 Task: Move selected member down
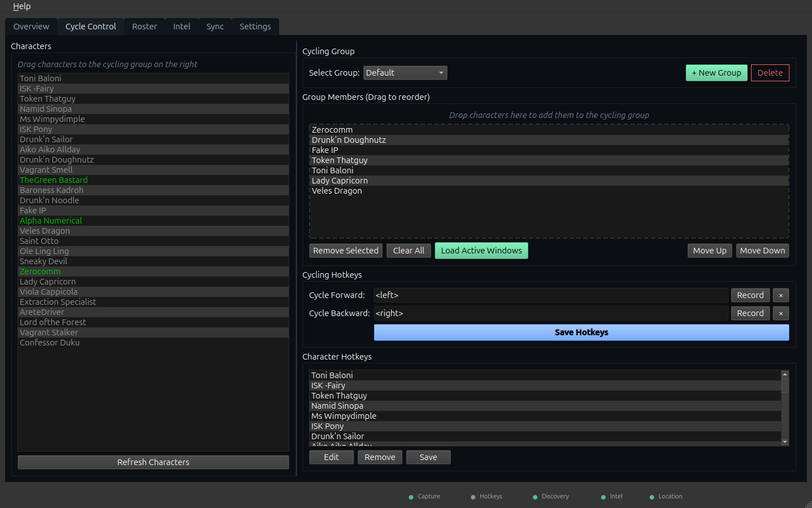762,251
